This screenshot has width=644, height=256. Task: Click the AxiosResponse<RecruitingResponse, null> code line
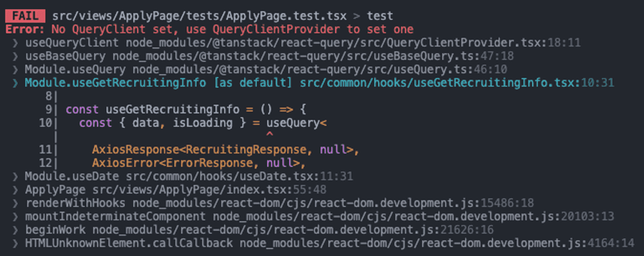pyautogui.click(x=225, y=150)
